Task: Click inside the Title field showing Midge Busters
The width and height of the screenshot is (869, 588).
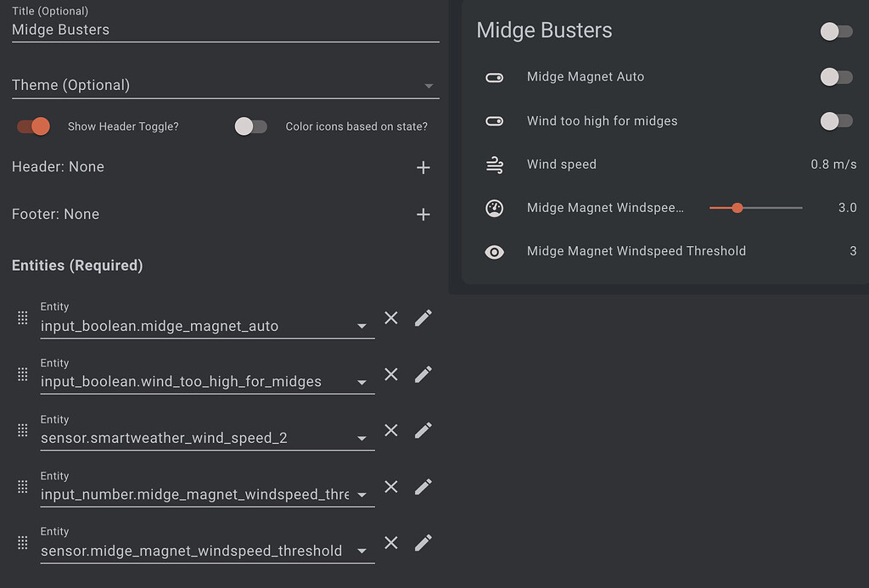Action: (170, 29)
